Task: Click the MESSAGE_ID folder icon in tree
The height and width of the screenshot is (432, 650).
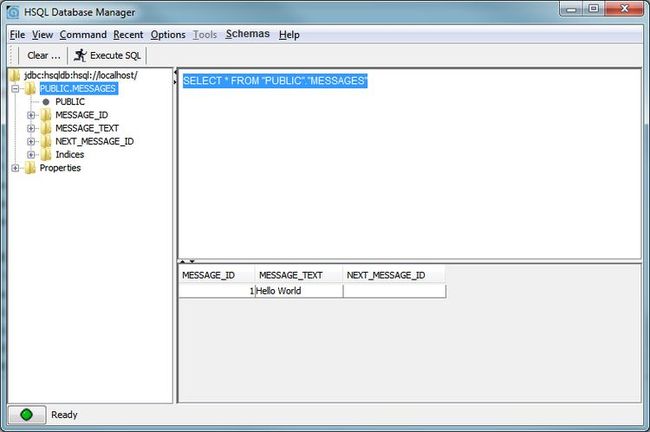Action: (46, 115)
